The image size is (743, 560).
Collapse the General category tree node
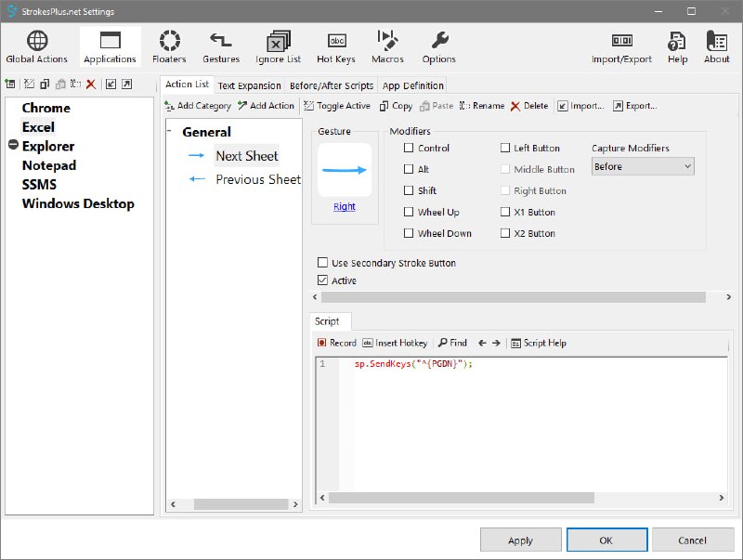[x=170, y=132]
